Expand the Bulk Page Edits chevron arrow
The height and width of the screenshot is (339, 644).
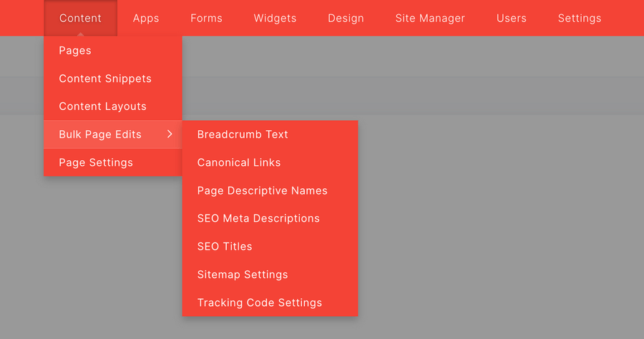[x=170, y=134]
